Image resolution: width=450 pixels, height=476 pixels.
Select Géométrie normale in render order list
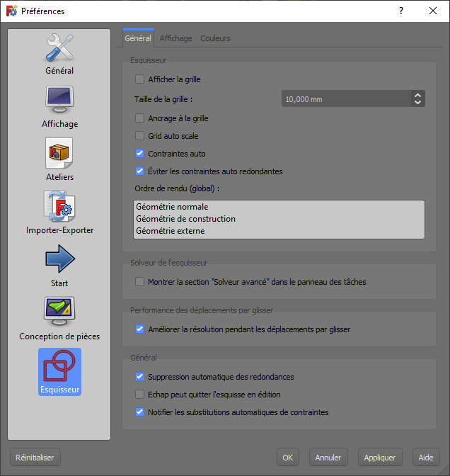(279, 207)
